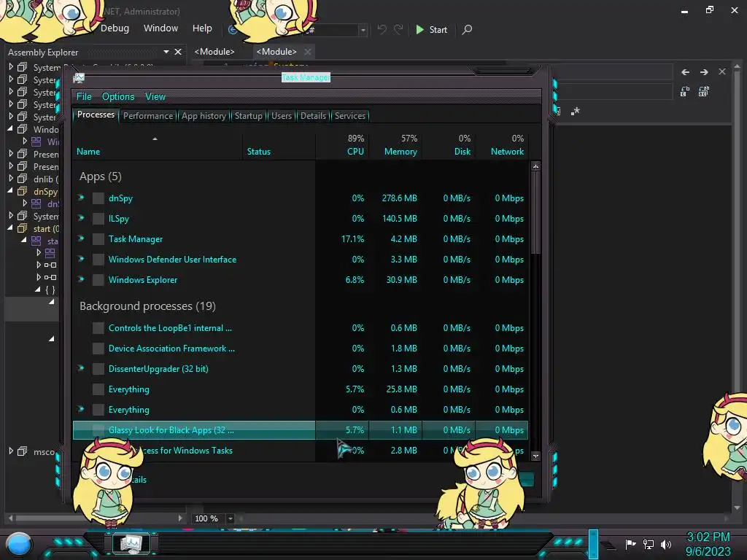The image size is (747, 560).
Task: Sort processes by Network column
Action: point(502,147)
